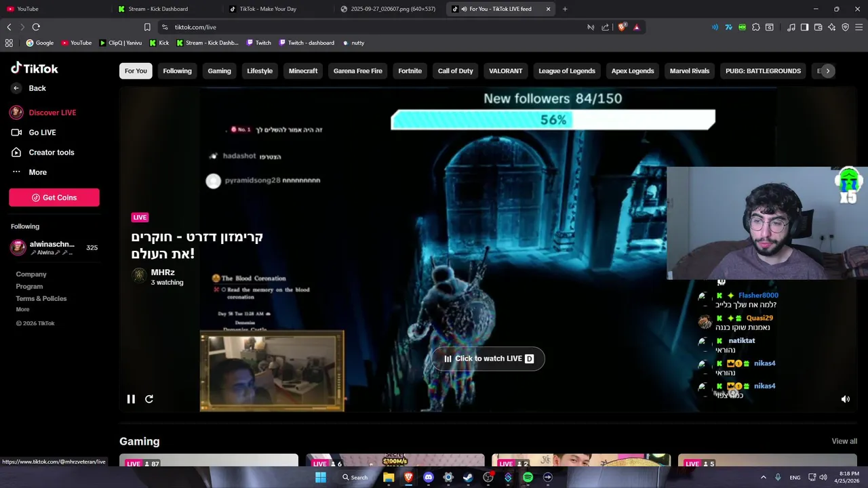Select the Following category tab
868x488 pixels.
click(x=177, y=71)
